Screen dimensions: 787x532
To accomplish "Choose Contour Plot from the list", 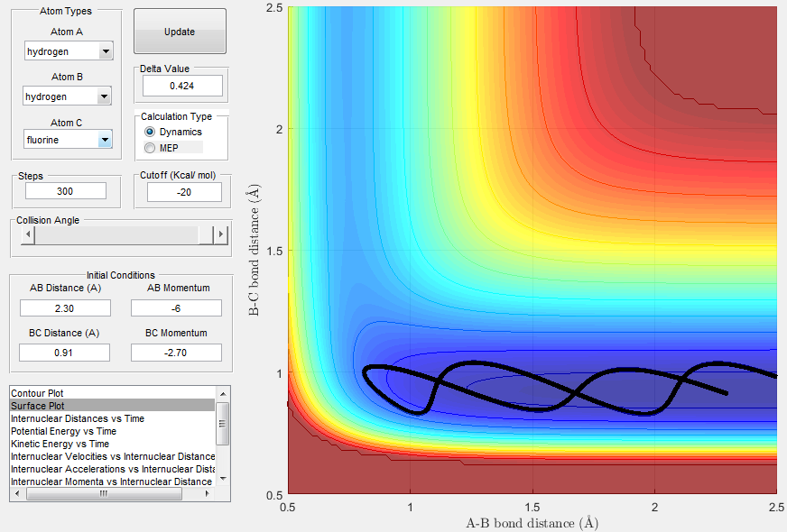I will tap(113, 393).
